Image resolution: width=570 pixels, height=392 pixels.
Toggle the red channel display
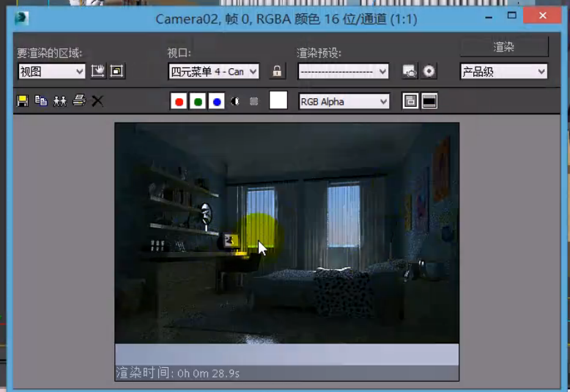click(x=179, y=101)
